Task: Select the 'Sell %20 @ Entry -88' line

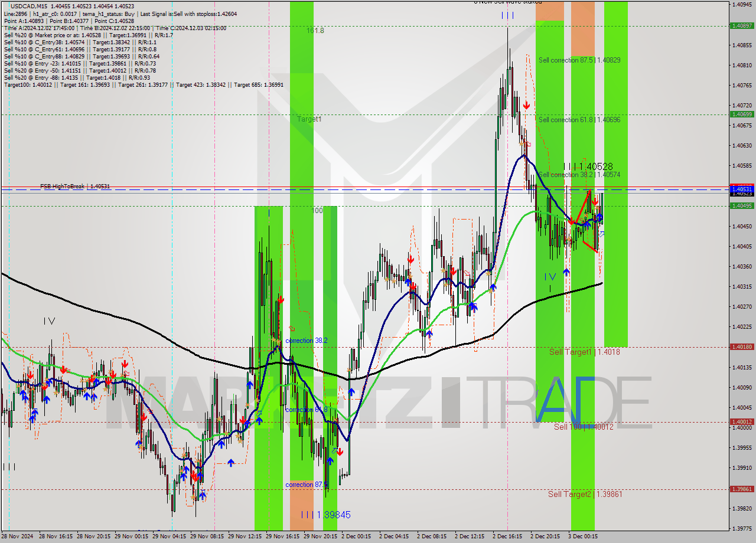Action: coord(77,77)
